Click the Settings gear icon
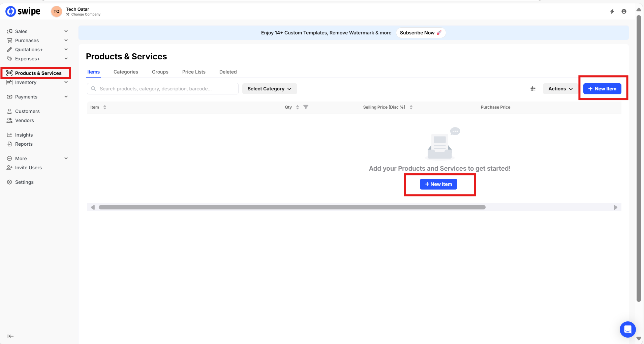The image size is (644, 344). click(x=9, y=182)
